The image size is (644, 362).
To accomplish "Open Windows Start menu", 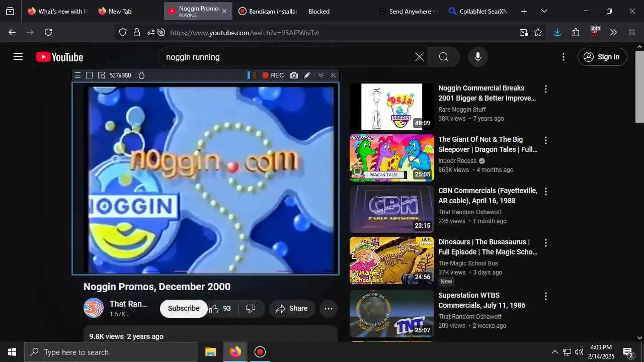I will pos(12,352).
